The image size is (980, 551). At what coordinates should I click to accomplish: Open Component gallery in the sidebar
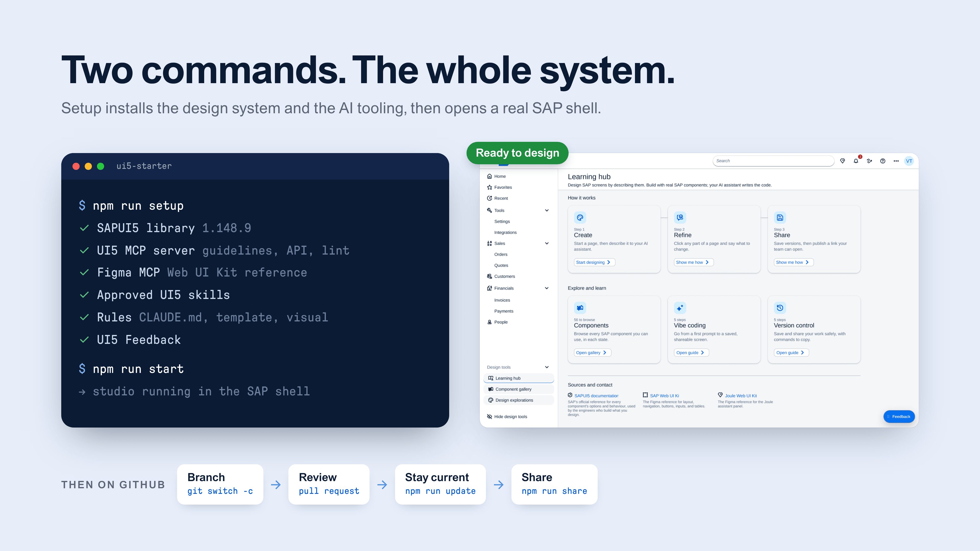[519, 389]
